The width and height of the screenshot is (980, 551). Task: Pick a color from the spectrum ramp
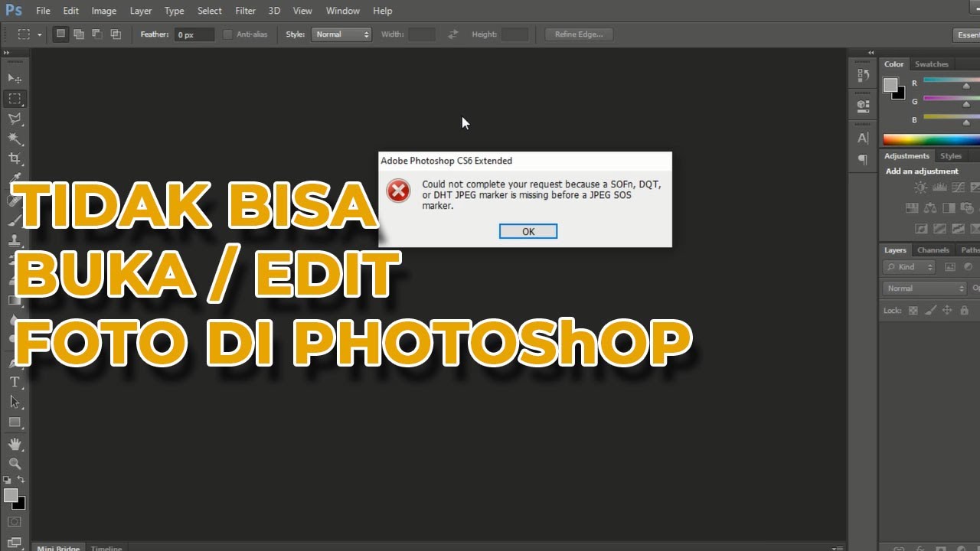[x=931, y=139]
